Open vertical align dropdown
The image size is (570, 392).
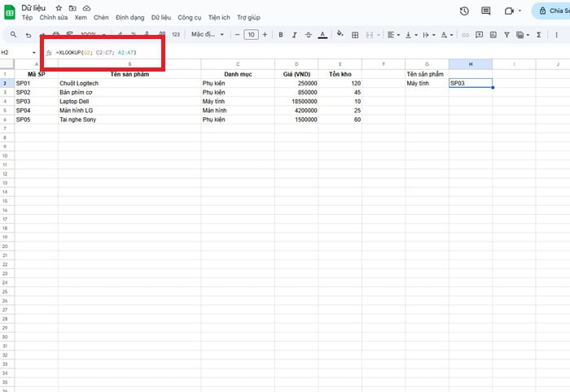pyautogui.click(x=411, y=35)
